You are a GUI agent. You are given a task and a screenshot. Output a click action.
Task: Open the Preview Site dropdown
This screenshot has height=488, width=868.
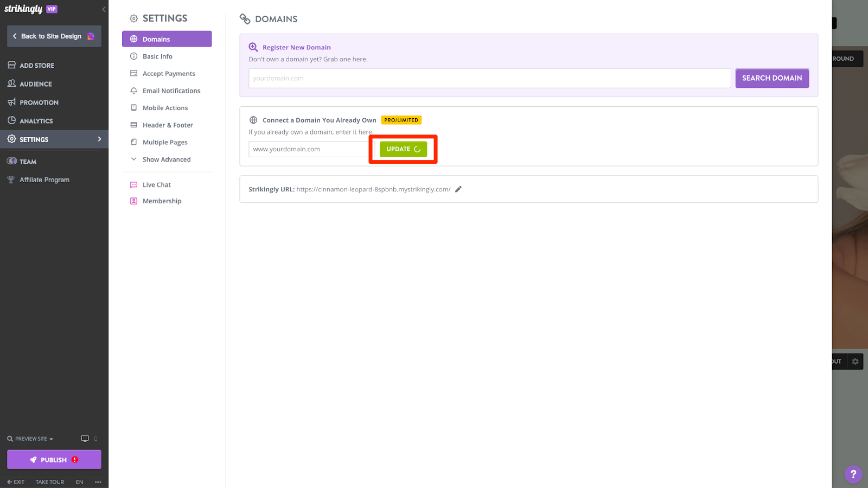[30, 439]
